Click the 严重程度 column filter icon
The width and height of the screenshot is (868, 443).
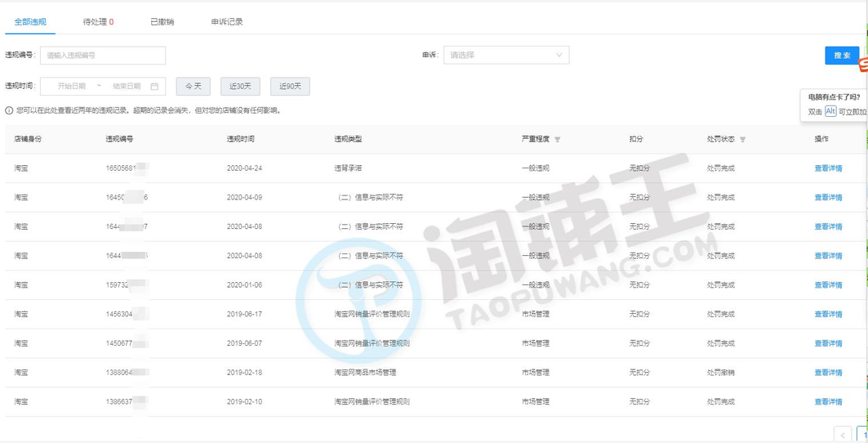coord(558,140)
